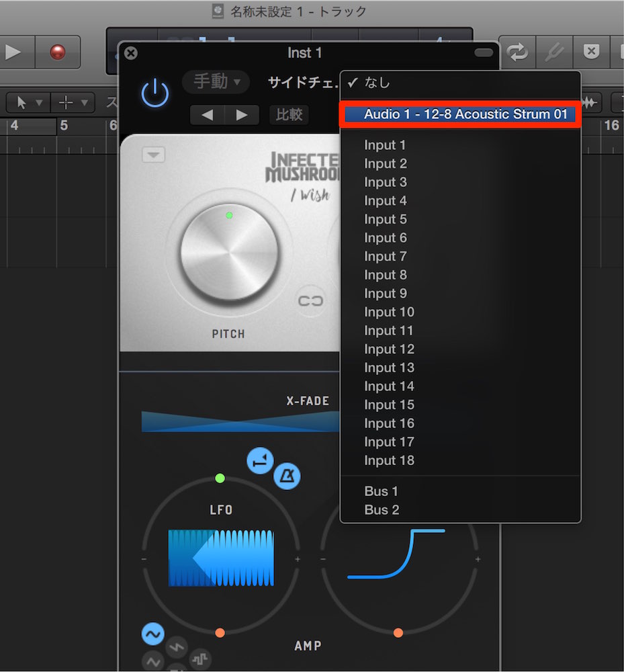Select Input 14 side chain source

click(460, 386)
